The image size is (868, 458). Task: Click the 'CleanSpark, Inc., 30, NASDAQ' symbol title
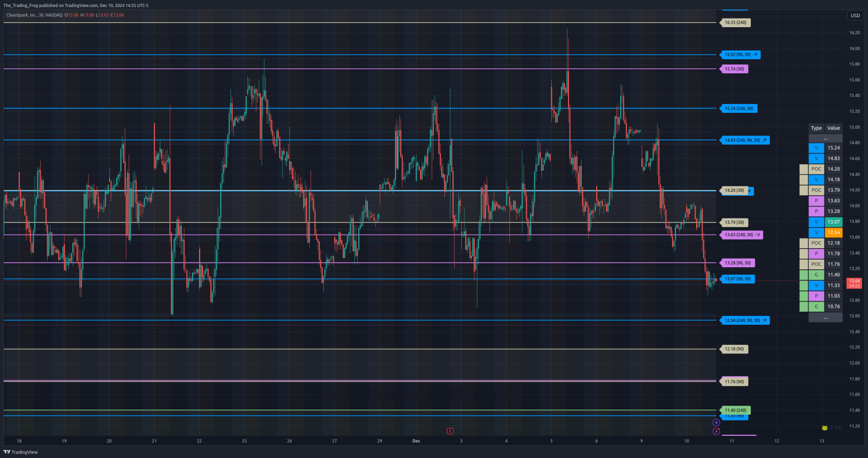(x=34, y=15)
